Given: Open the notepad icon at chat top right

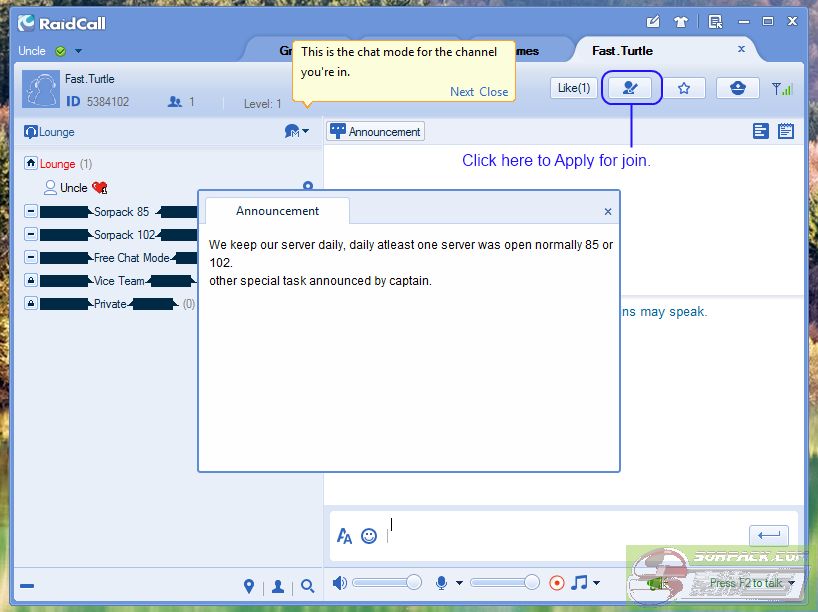Looking at the screenshot, I should point(786,131).
